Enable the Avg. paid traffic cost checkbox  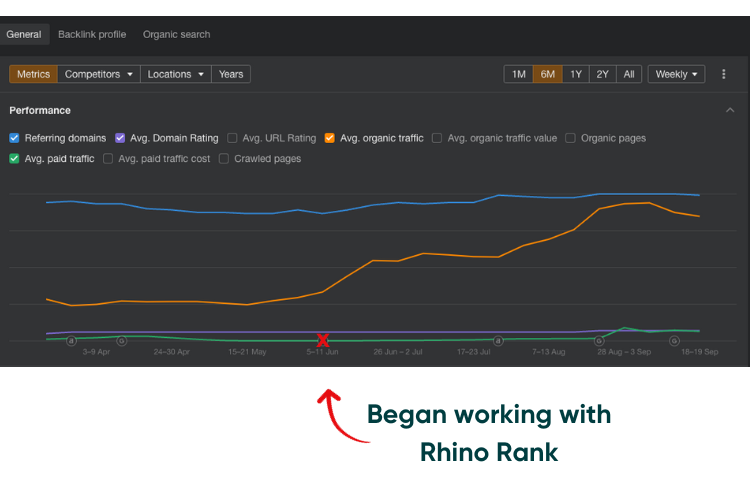click(108, 158)
